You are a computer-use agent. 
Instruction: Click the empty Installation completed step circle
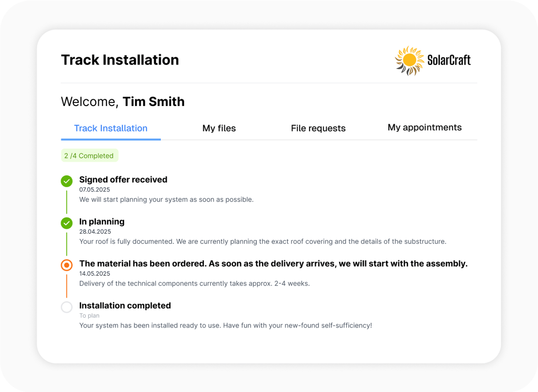click(x=67, y=307)
